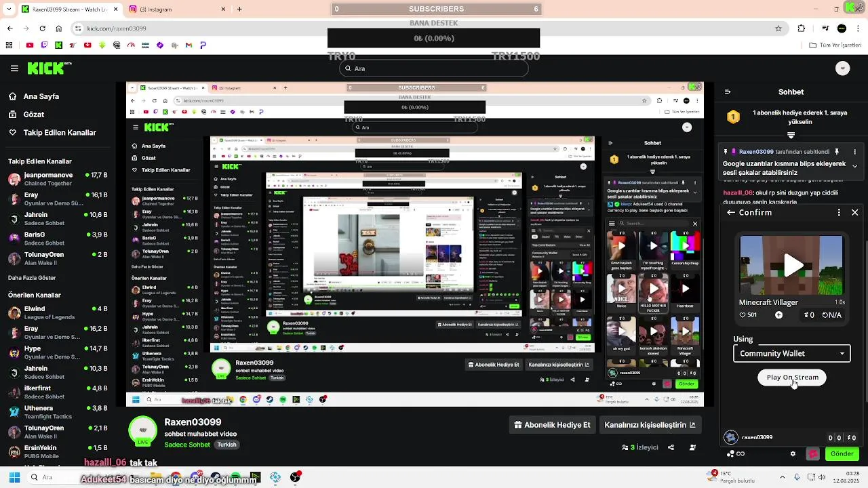Click the user-check icon beside share
The width and height of the screenshot is (868, 488).
[692, 447]
